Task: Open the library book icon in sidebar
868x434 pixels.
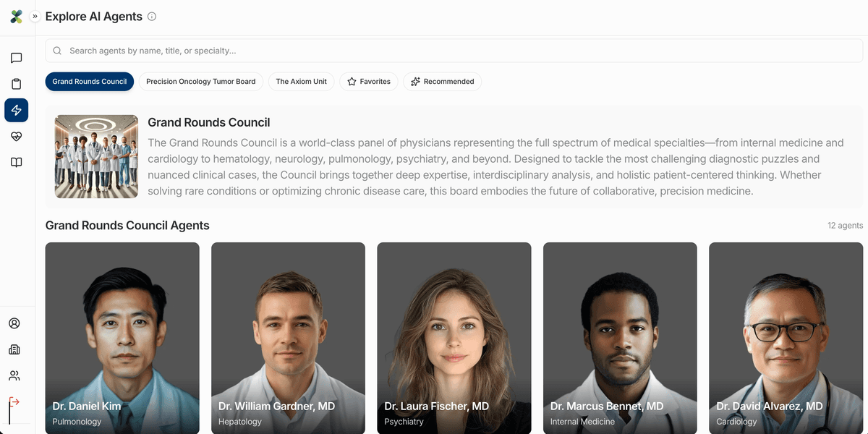Action: [16, 162]
